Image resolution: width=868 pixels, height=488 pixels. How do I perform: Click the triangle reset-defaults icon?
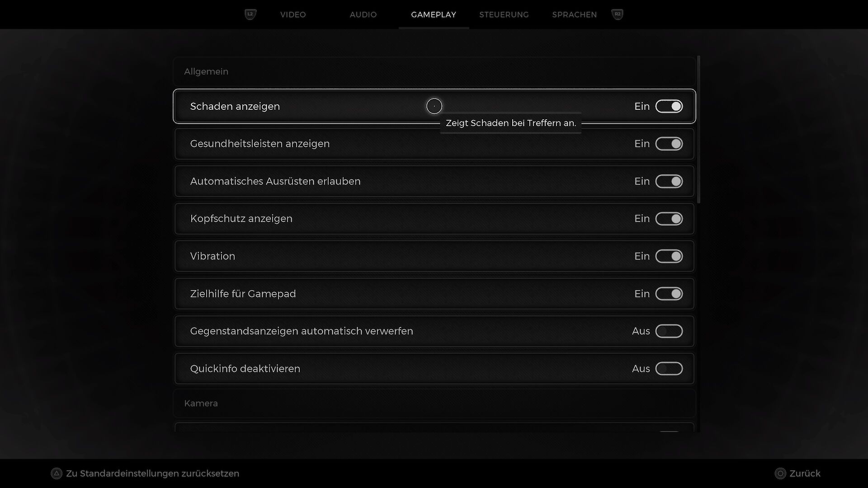(x=57, y=474)
